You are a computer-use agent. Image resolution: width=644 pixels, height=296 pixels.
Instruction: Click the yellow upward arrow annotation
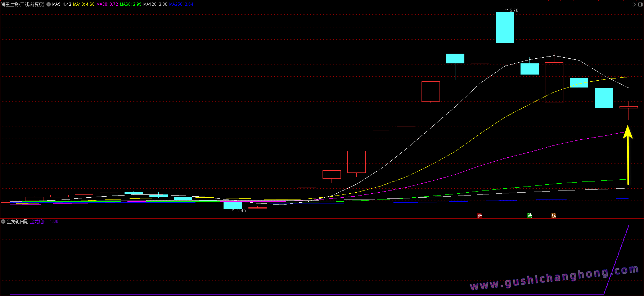[x=628, y=155]
